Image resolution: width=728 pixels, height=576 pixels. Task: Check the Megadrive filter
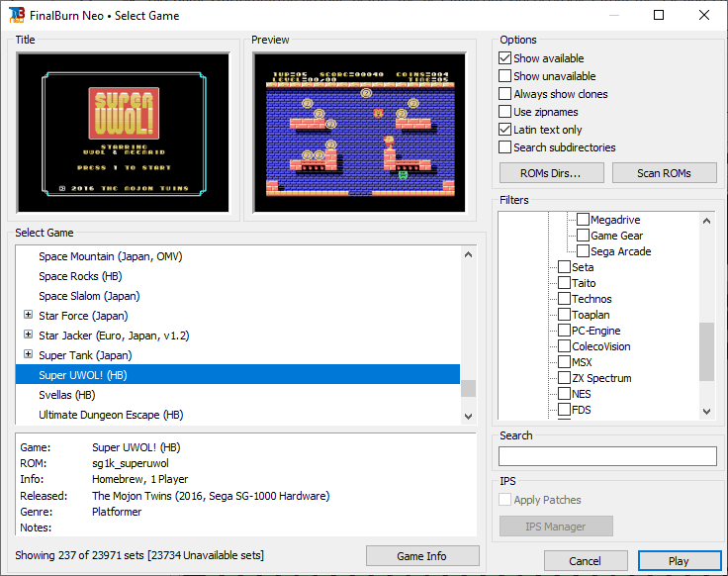pos(584,220)
